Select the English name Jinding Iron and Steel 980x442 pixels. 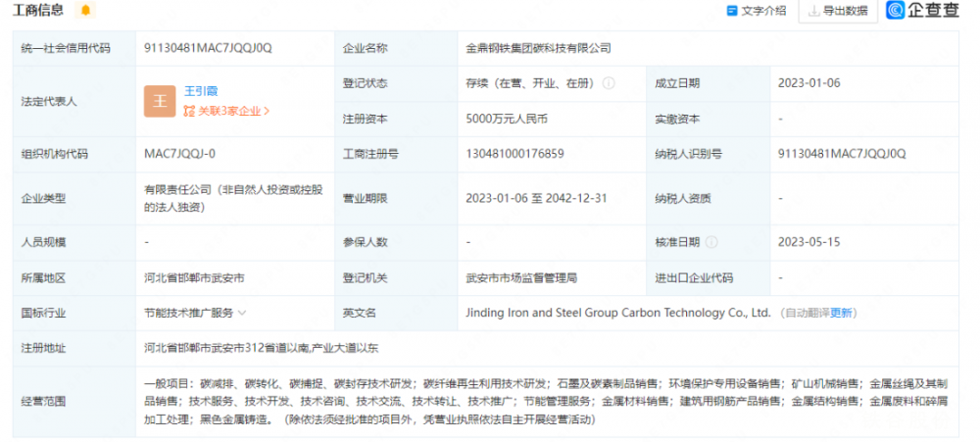tap(618, 313)
